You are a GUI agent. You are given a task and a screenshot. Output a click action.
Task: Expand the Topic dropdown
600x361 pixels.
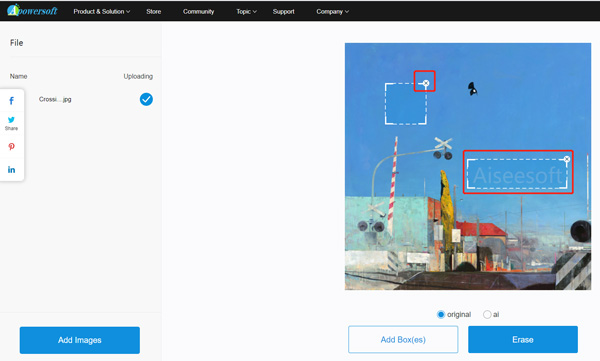coord(246,11)
